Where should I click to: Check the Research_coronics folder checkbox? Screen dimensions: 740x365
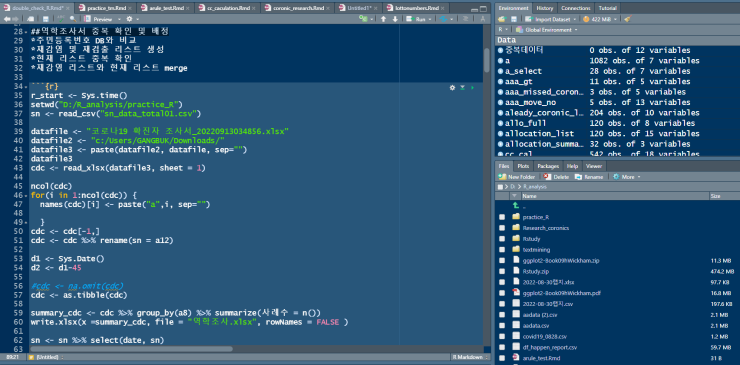pos(502,228)
